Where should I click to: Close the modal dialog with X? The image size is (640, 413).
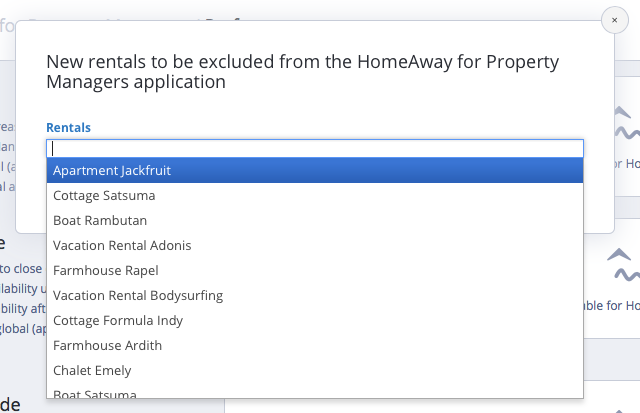point(614,20)
